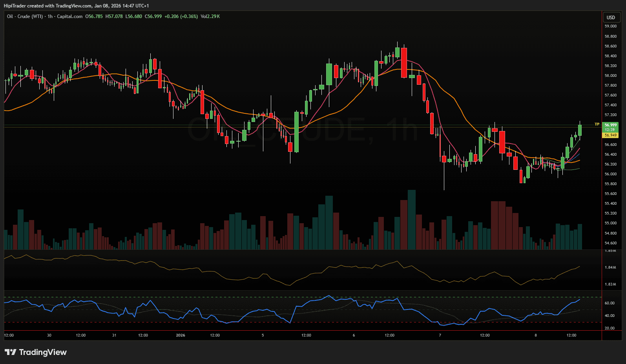Click the 59.000 price axis label
626x364 pixels.
[610, 26]
